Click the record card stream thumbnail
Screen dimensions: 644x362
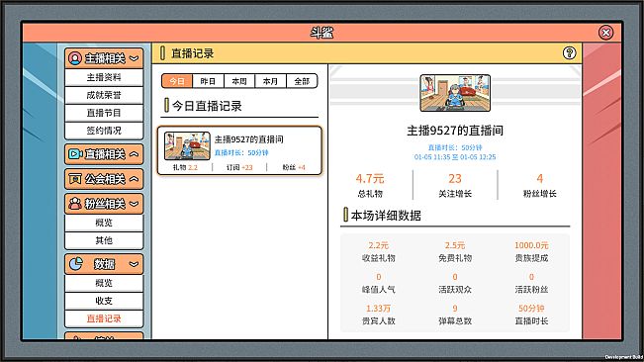pyautogui.click(x=187, y=145)
